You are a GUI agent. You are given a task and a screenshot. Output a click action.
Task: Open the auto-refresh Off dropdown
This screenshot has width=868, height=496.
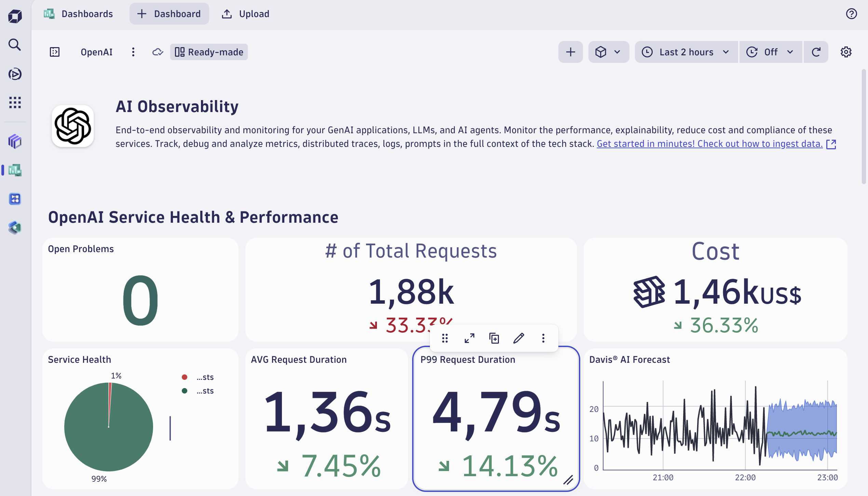pos(770,52)
